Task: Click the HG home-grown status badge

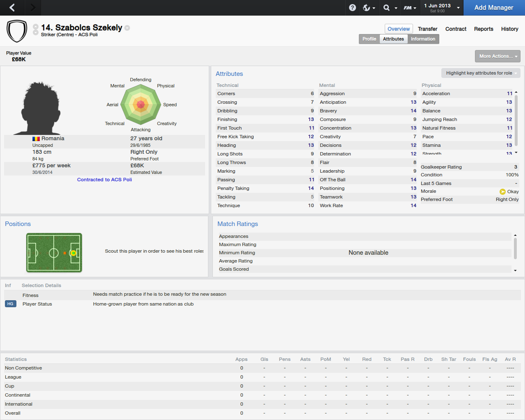Action: point(10,304)
